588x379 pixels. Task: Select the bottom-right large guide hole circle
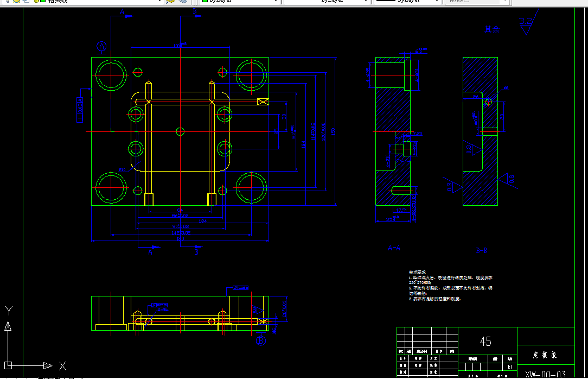point(251,188)
